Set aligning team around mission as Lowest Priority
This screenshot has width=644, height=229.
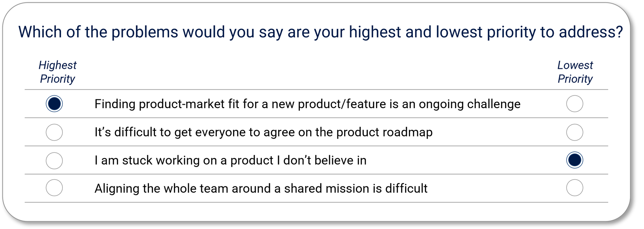tap(575, 188)
